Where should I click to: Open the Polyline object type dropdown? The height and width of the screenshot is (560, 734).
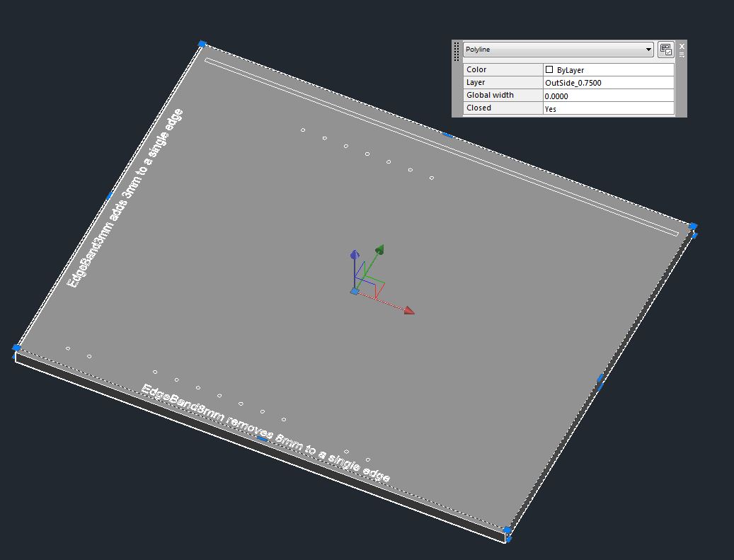(x=648, y=50)
